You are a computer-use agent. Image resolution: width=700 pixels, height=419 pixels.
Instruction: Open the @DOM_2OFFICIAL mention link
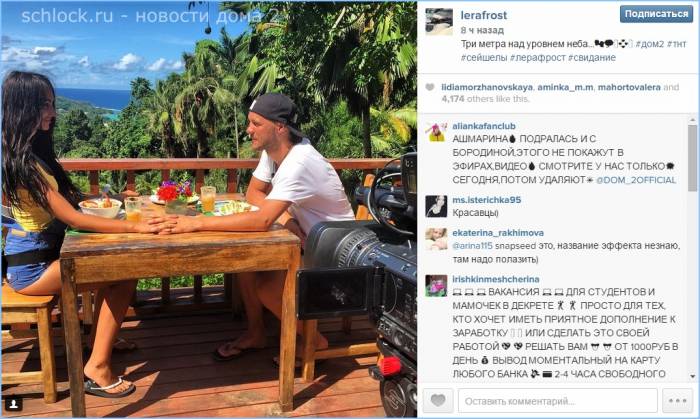[x=636, y=180]
